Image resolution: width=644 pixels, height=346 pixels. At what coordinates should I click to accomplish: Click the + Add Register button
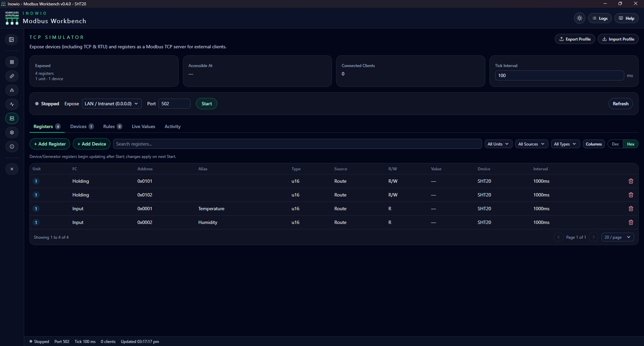tap(50, 144)
